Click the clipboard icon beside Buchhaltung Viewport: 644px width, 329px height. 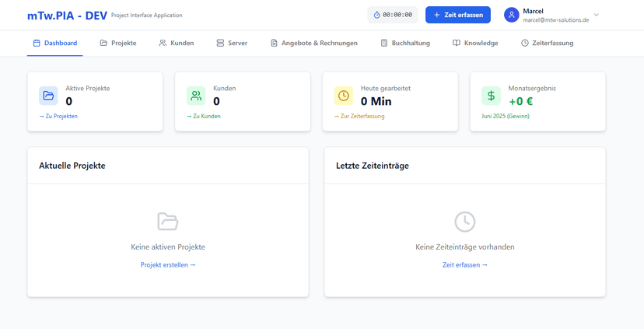tap(384, 43)
